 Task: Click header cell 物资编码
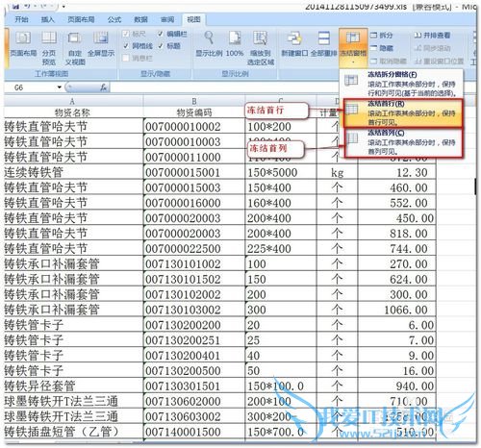pyautogui.click(x=194, y=112)
